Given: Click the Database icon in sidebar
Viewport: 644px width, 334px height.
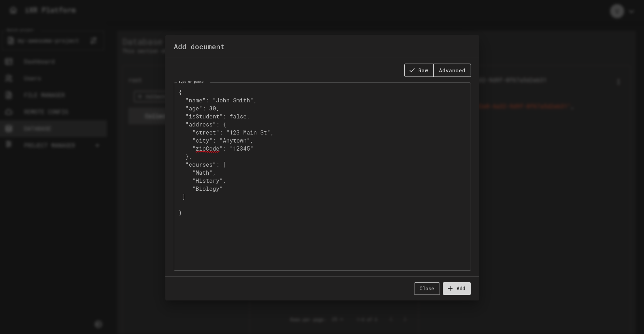Looking at the screenshot, I should click(9, 129).
